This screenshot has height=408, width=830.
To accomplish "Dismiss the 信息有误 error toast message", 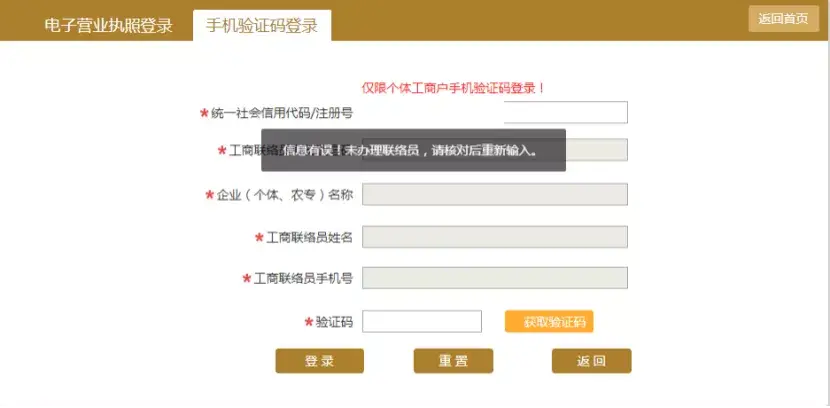I will click(x=413, y=151).
